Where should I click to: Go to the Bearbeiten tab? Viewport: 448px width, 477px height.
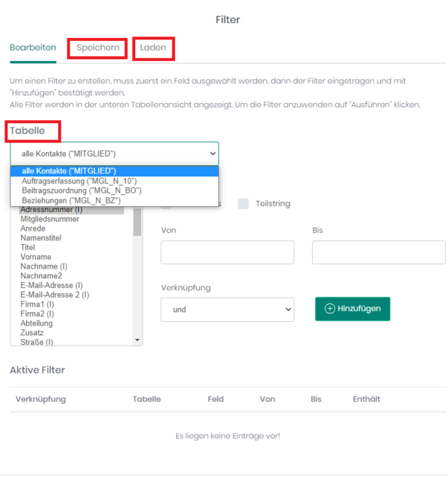pos(33,48)
